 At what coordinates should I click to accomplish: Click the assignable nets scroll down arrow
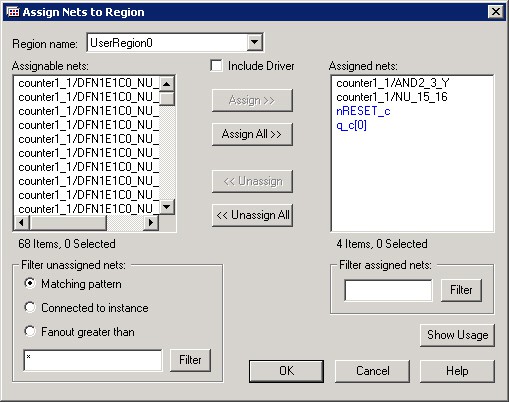[x=167, y=207]
